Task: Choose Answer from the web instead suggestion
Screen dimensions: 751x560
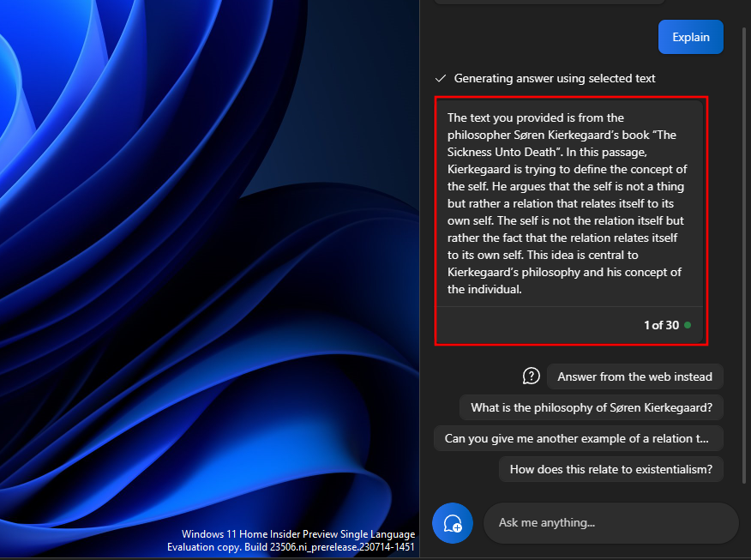Action: click(634, 376)
